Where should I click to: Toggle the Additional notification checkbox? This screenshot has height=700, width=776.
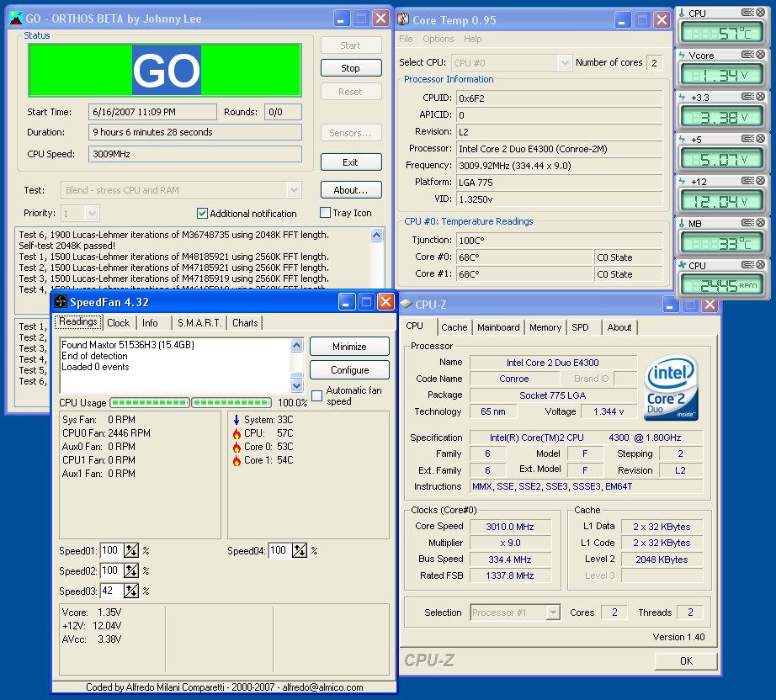click(x=202, y=213)
